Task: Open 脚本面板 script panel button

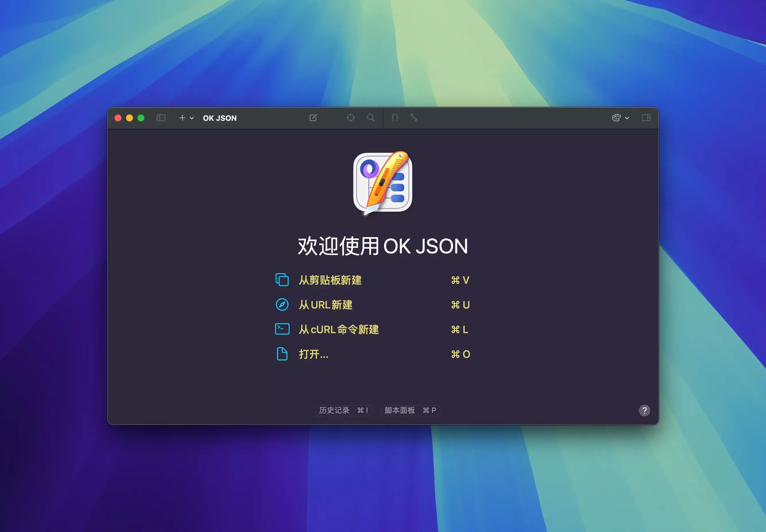Action: 410,410
